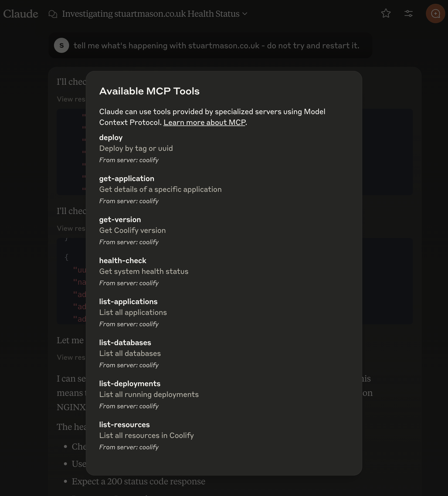This screenshot has width=448, height=496.
Task: Select the list-resources tool entry
Action: click(x=124, y=424)
